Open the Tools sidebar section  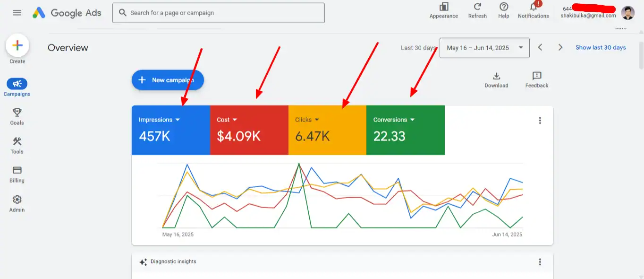(17, 145)
